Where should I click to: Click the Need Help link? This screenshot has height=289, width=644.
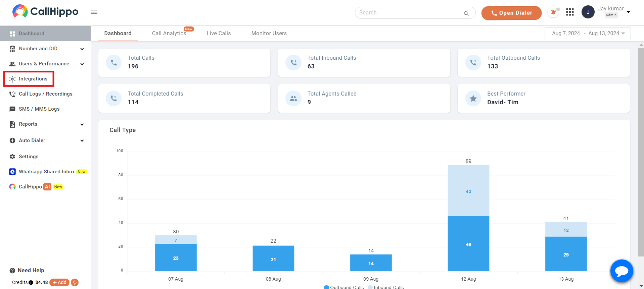pos(31,270)
